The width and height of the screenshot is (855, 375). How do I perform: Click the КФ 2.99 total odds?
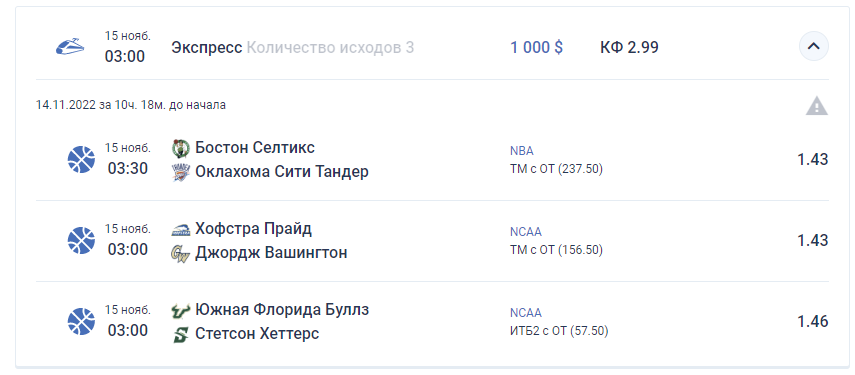pos(629,47)
